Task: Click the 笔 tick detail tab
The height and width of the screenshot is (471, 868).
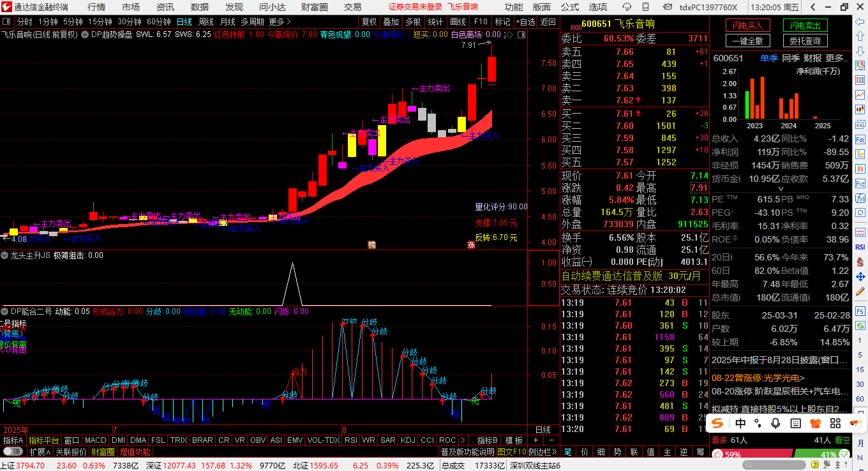Action: click(x=567, y=452)
